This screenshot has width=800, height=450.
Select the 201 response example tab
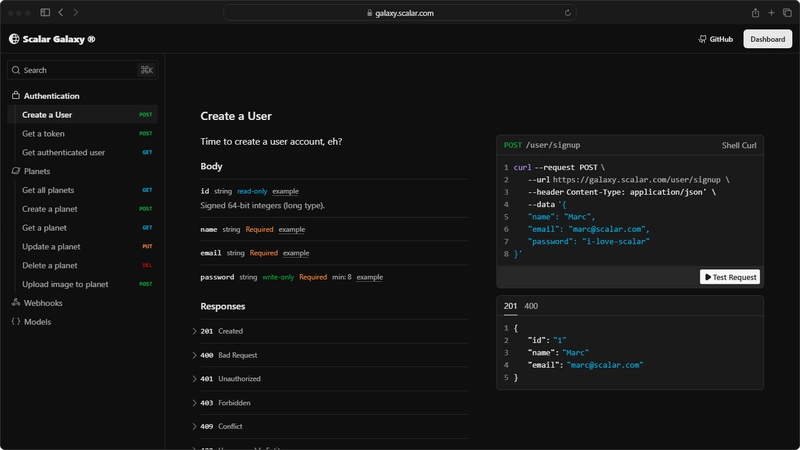510,306
